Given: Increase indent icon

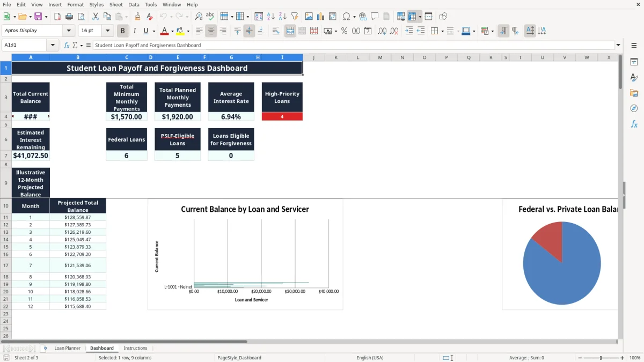Looking at the screenshot, I should (x=409, y=31).
